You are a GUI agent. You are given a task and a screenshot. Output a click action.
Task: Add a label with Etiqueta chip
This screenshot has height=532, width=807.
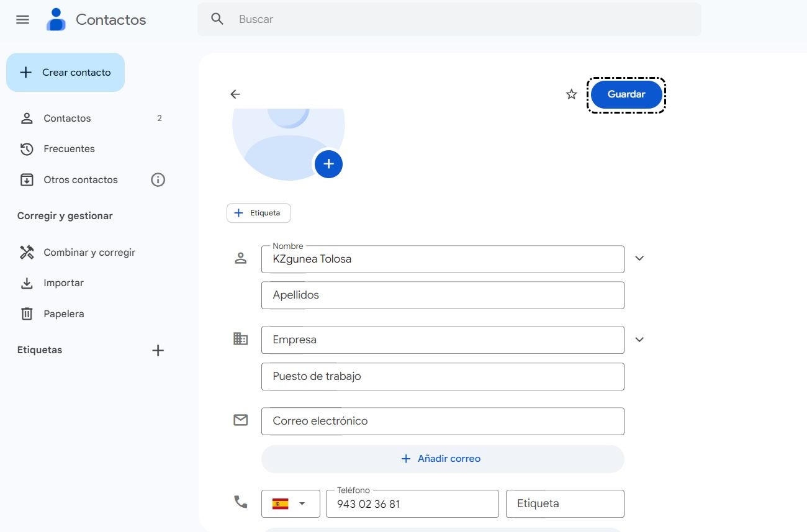pos(259,213)
